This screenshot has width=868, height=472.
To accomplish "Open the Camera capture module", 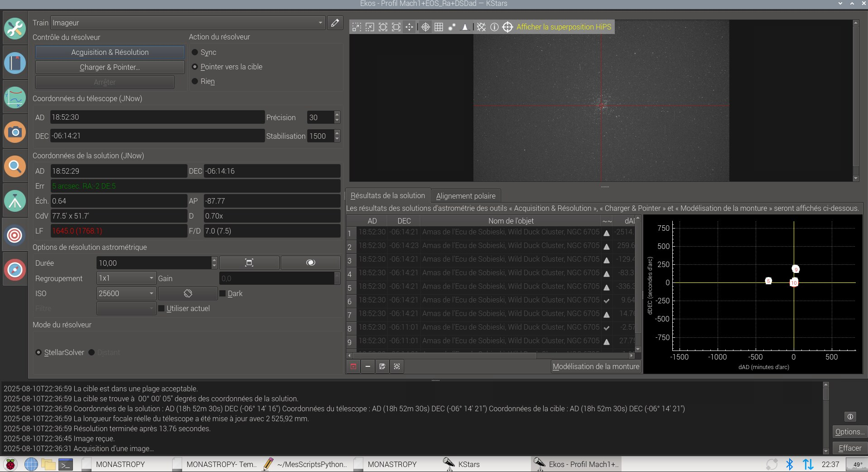I will 15,132.
